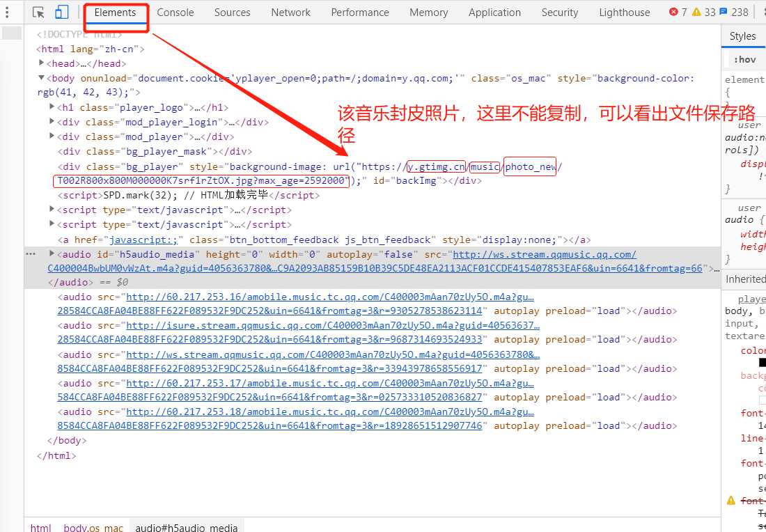Activate the inspect element picker icon
This screenshot has height=532, width=766.
pyautogui.click(x=38, y=13)
